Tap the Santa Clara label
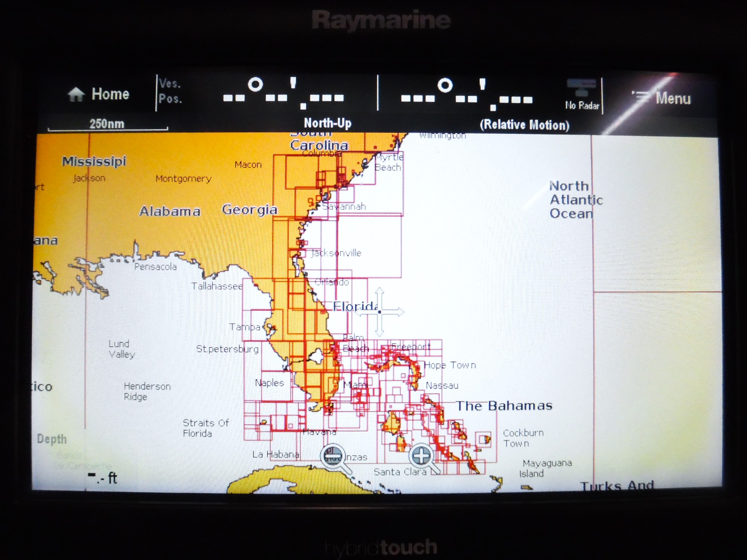 click(400, 472)
